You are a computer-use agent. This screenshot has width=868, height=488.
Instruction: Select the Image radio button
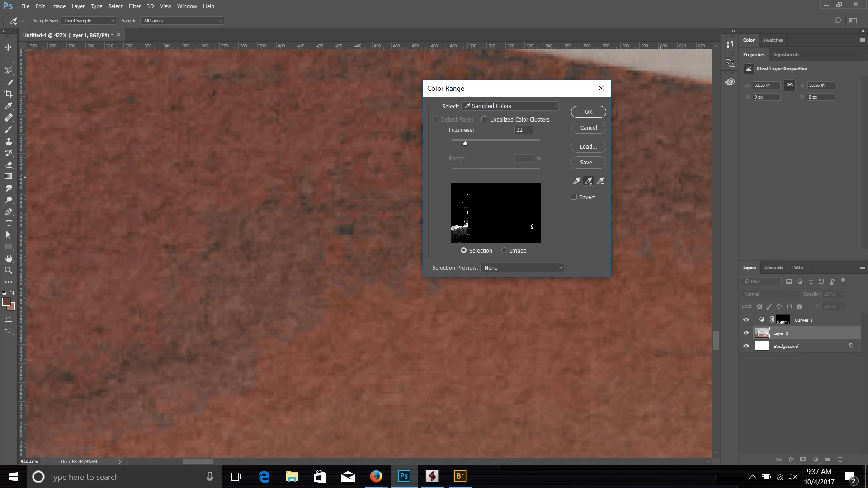(505, 250)
